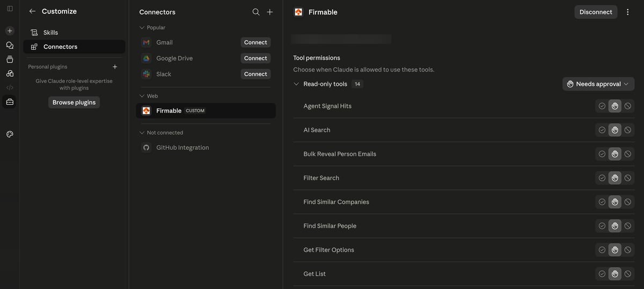Set Bulk Reveal Person Emails to needs approval
This screenshot has height=289, width=644.
(x=615, y=154)
